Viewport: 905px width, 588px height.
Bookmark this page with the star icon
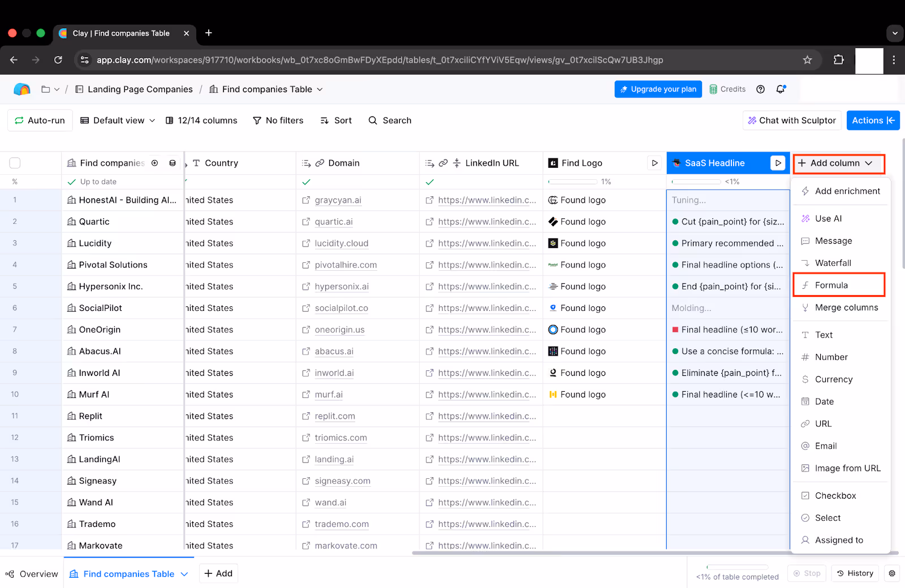[807, 60]
